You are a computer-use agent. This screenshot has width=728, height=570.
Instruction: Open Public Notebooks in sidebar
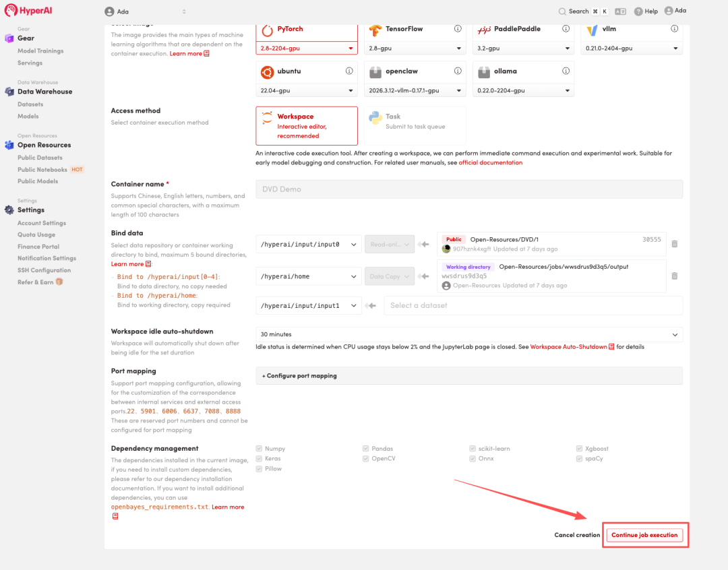pos(42,169)
